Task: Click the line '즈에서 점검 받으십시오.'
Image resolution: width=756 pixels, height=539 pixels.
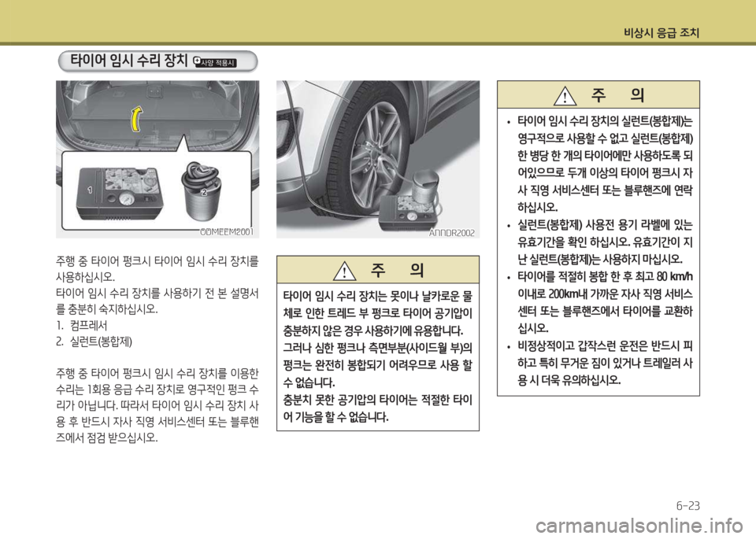Action: click(106, 437)
